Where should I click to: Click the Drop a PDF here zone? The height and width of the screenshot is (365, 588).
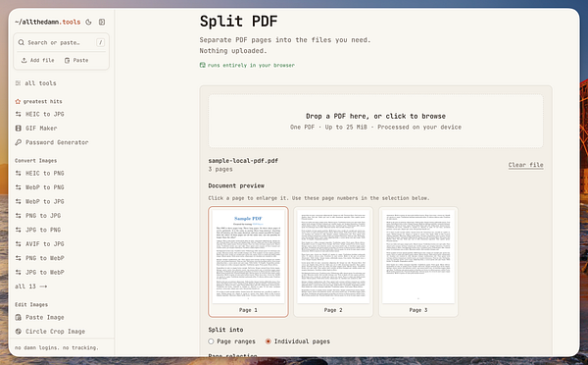(375, 121)
